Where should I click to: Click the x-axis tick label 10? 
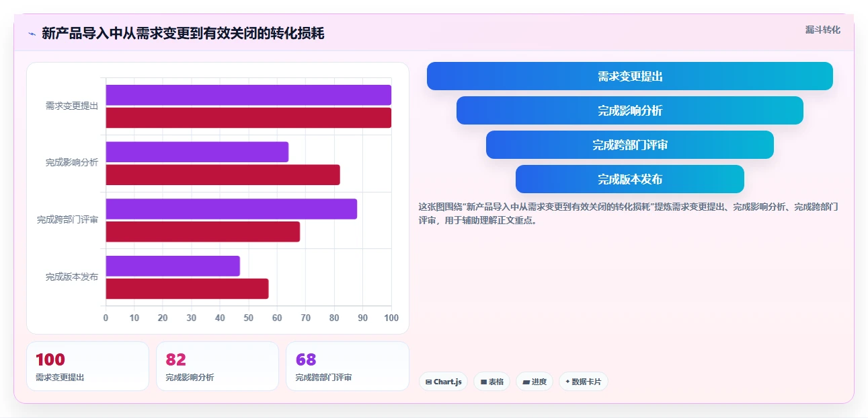click(x=134, y=318)
